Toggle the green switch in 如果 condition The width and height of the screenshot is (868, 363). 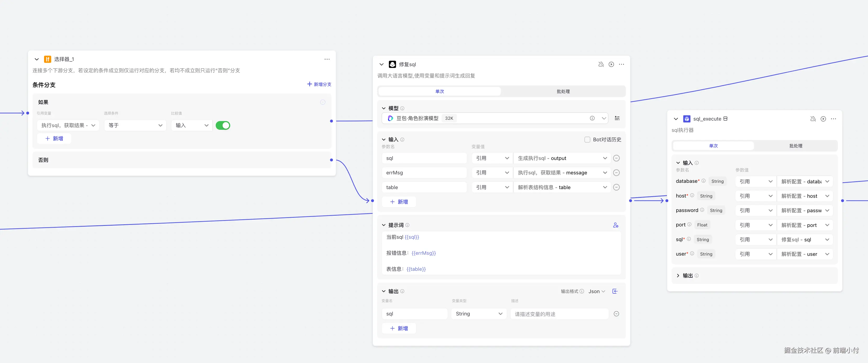click(223, 126)
